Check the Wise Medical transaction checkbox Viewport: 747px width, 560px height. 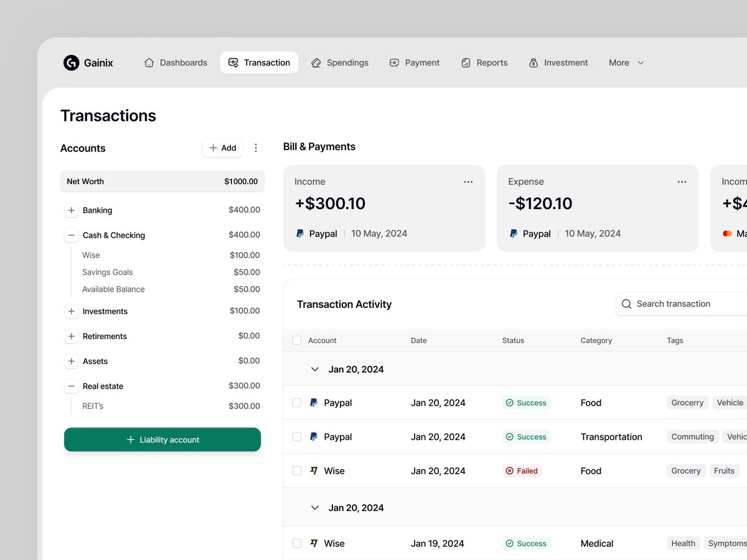(x=297, y=543)
